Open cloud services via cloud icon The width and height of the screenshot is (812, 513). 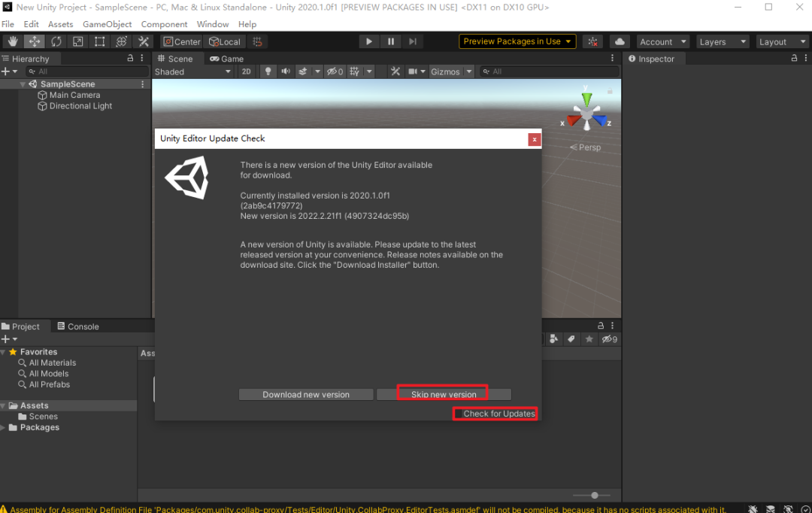point(619,41)
